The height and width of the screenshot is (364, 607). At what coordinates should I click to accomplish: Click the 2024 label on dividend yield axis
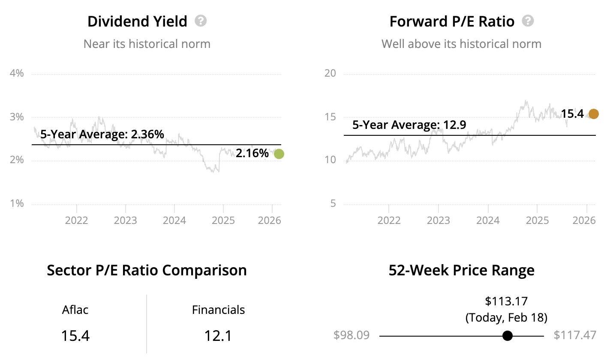(174, 221)
